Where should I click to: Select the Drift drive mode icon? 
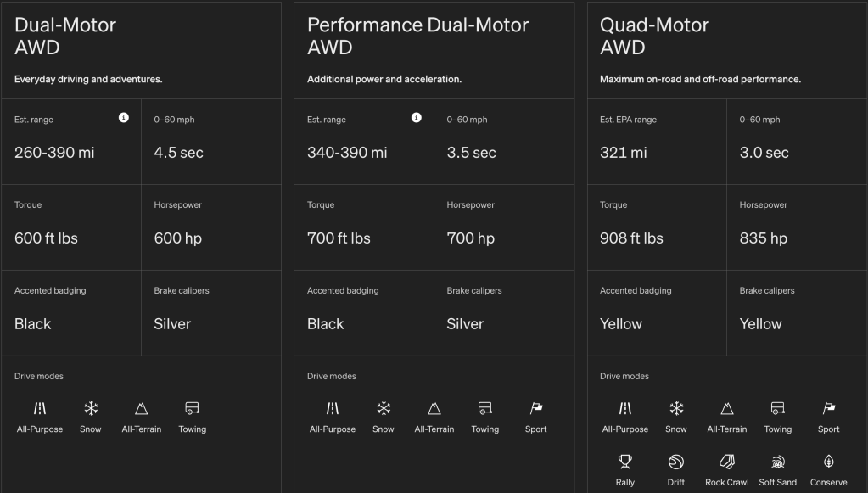coord(676,462)
